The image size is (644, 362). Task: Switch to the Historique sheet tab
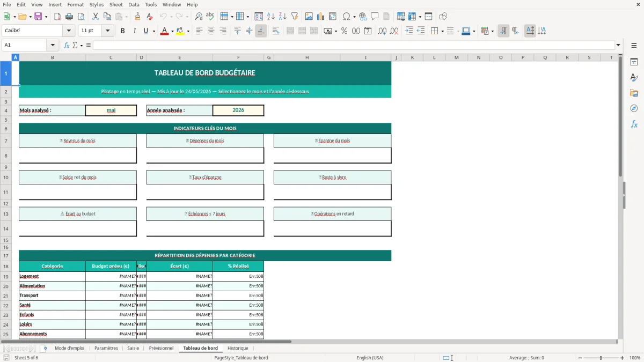tap(238, 348)
